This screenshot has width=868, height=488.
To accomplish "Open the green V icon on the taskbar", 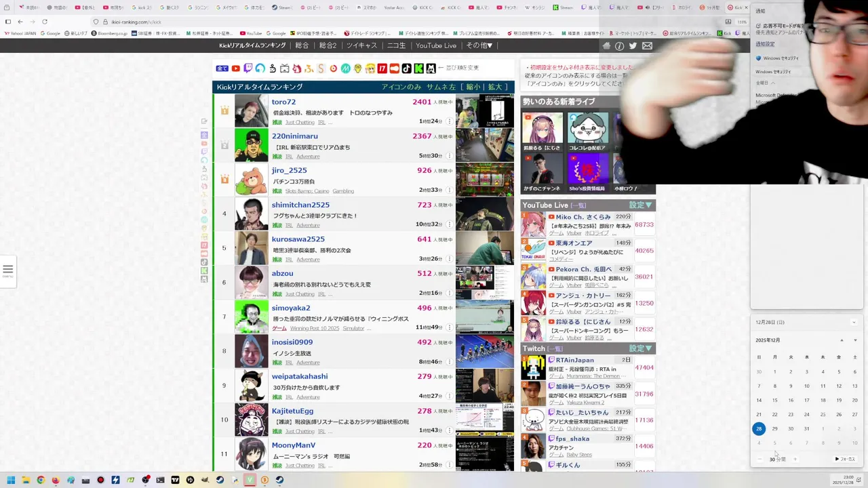I will [x=250, y=480].
